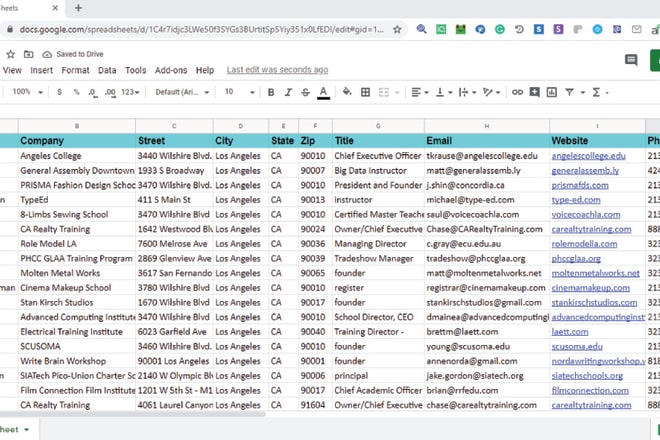The width and height of the screenshot is (660, 440).
Task: Open the Add-ons menu
Action: (x=171, y=70)
